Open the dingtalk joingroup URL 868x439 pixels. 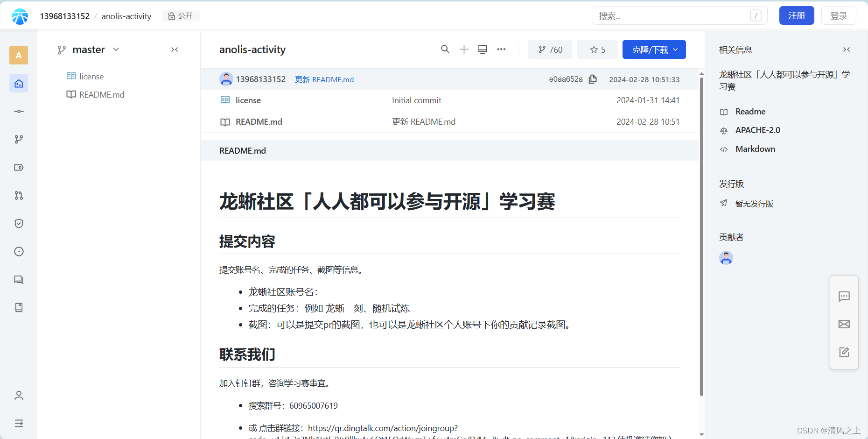click(383, 428)
